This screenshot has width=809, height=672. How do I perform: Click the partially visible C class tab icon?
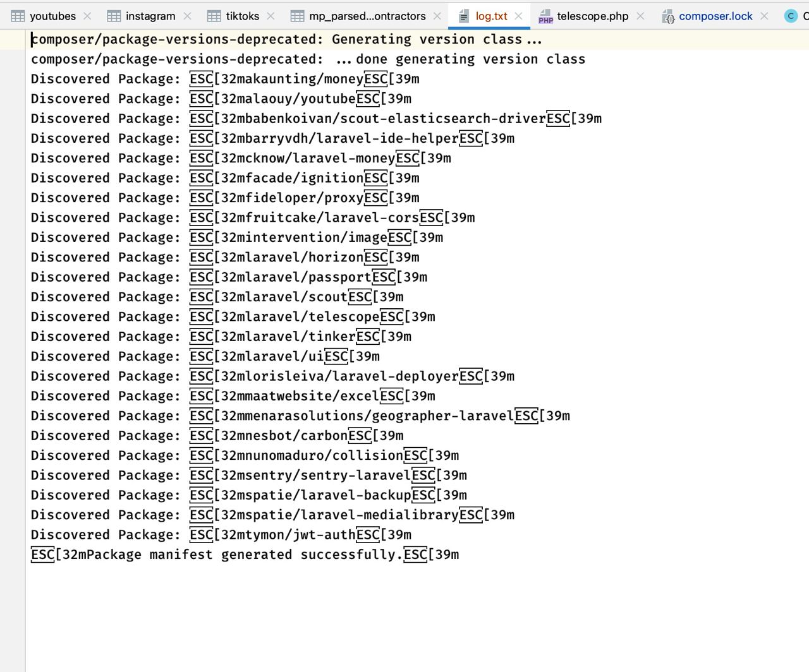pos(791,16)
